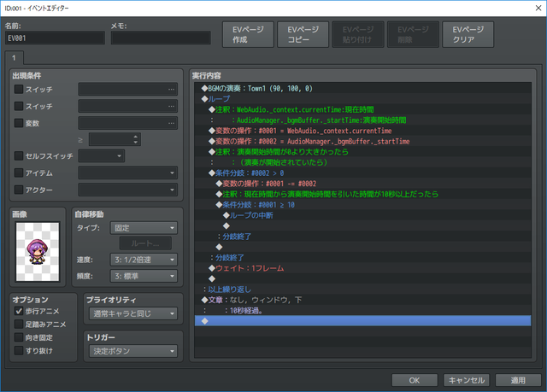Select event page tab 1
547x392 pixels.
tap(14, 58)
